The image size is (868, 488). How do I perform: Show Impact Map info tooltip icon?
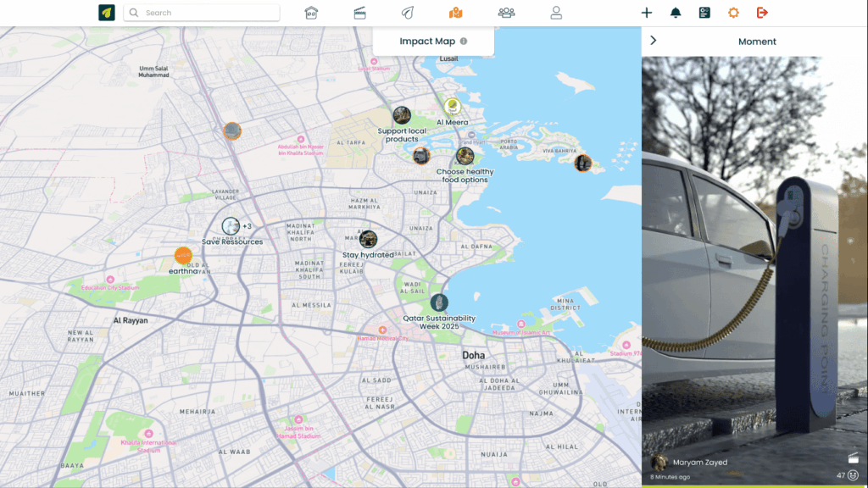click(464, 41)
